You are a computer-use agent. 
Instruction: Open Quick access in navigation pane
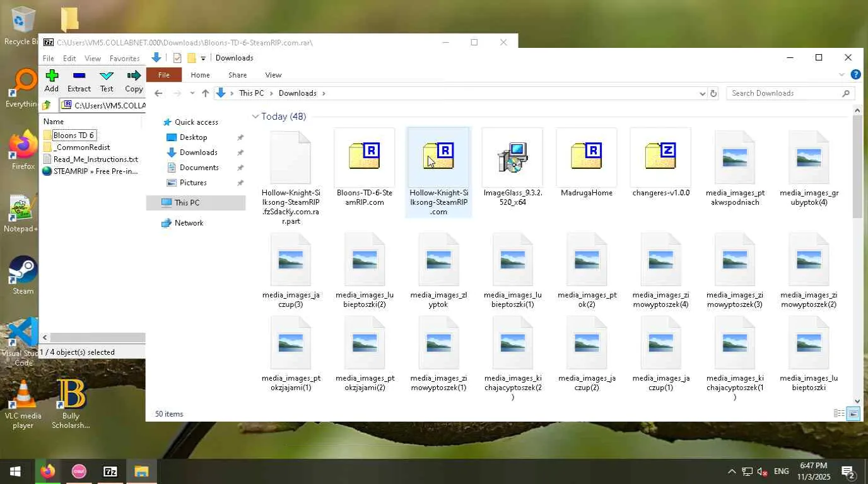point(196,122)
